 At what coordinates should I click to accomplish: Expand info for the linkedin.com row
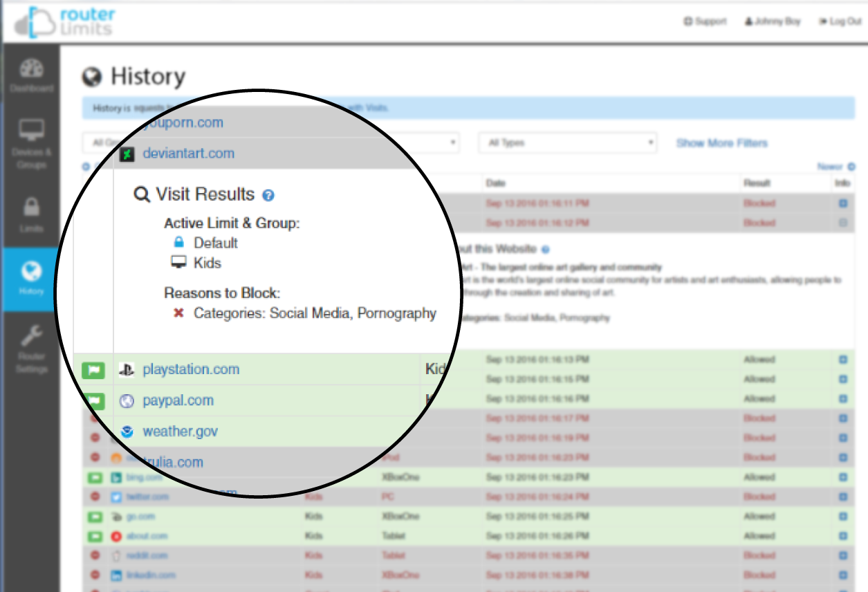click(x=842, y=575)
